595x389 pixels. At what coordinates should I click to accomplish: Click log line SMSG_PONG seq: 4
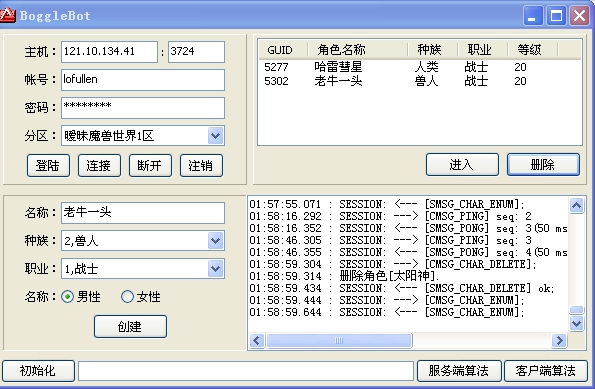408,252
